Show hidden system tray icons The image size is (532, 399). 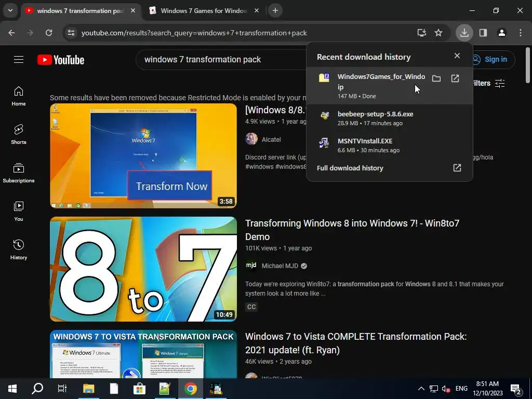(421, 389)
